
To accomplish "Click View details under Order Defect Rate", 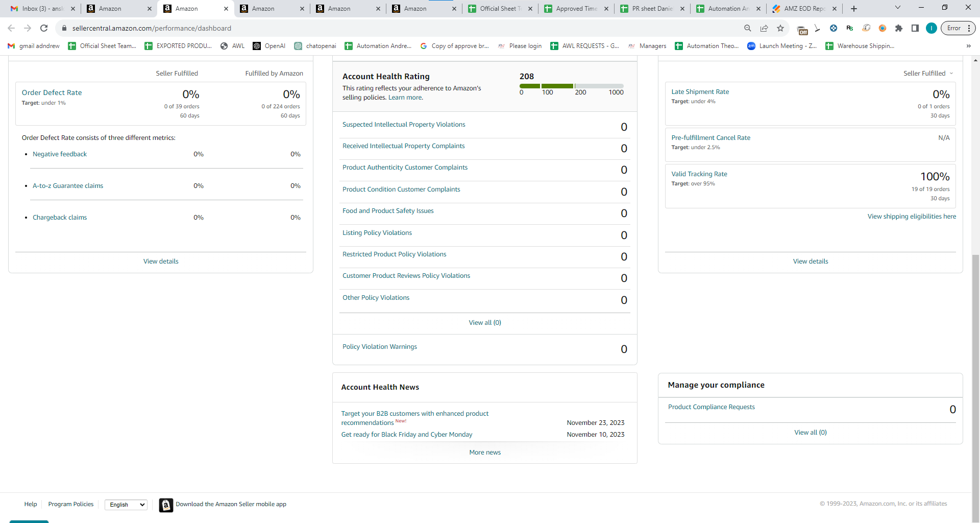I will pos(161,261).
